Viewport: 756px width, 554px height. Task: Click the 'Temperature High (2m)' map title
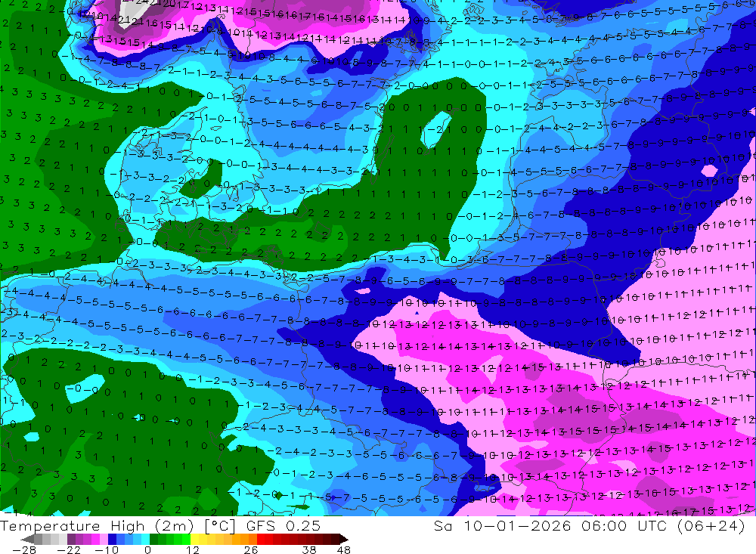click(97, 525)
